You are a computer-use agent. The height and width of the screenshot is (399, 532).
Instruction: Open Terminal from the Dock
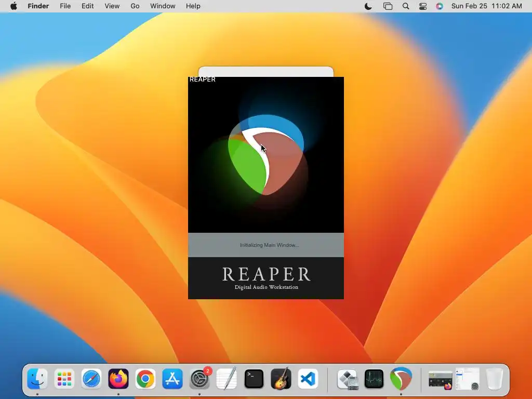coord(254,379)
